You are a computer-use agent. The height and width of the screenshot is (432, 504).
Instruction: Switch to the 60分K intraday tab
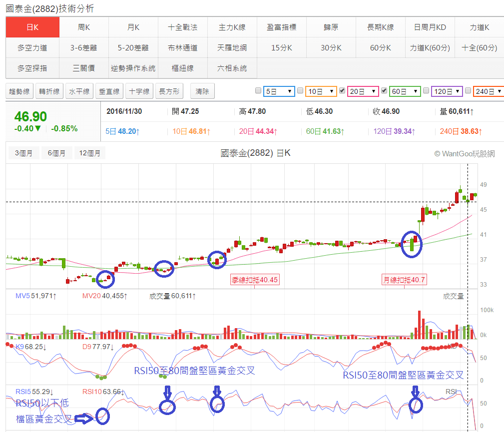click(380, 48)
